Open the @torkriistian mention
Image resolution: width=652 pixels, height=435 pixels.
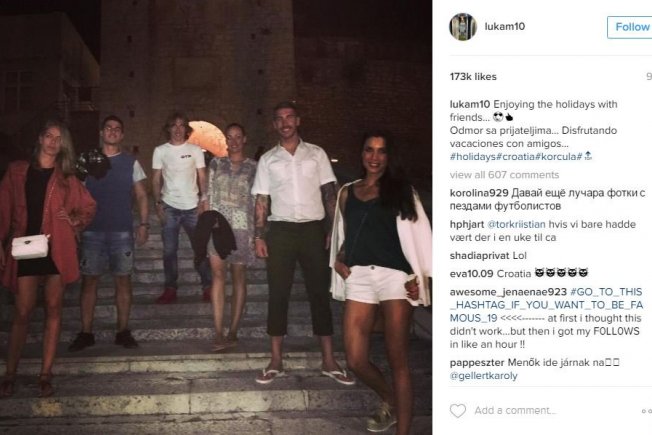pyautogui.click(x=516, y=225)
